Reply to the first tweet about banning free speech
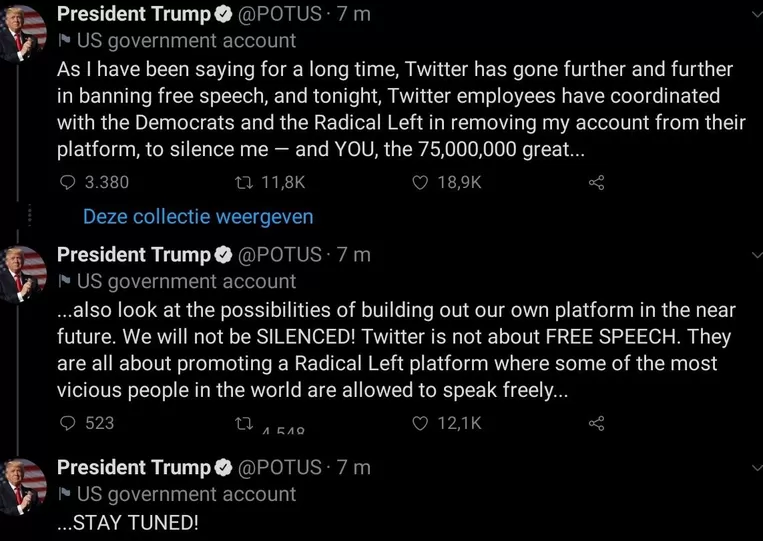 point(68,183)
